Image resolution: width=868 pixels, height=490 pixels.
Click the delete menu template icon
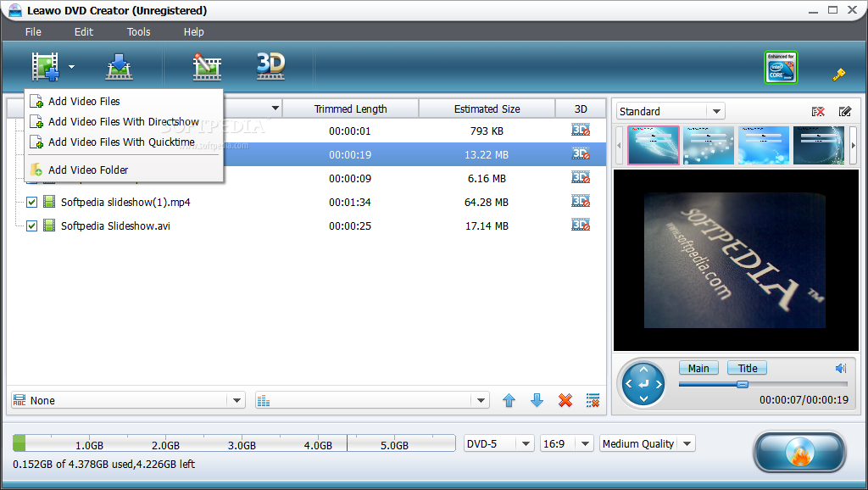point(818,112)
